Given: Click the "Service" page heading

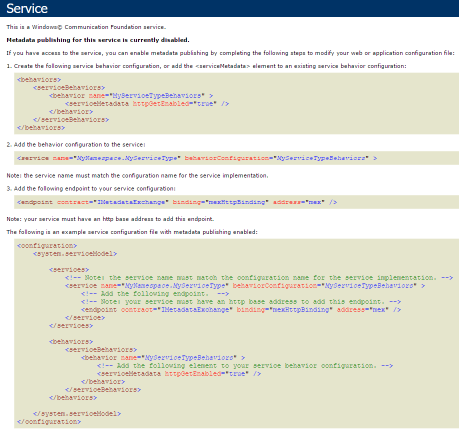Looking at the screenshot, I should [x=27, y=8].
